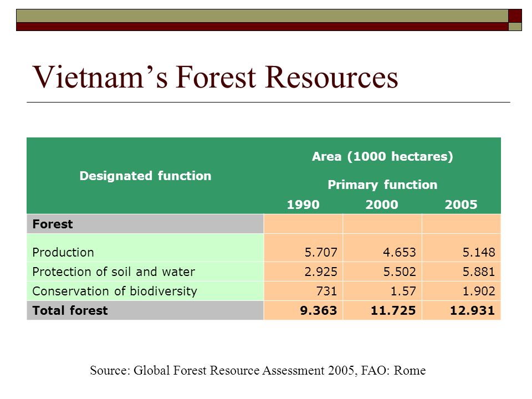
Task: Click the 'Designated function' header cell
Action: coord(145,176)
